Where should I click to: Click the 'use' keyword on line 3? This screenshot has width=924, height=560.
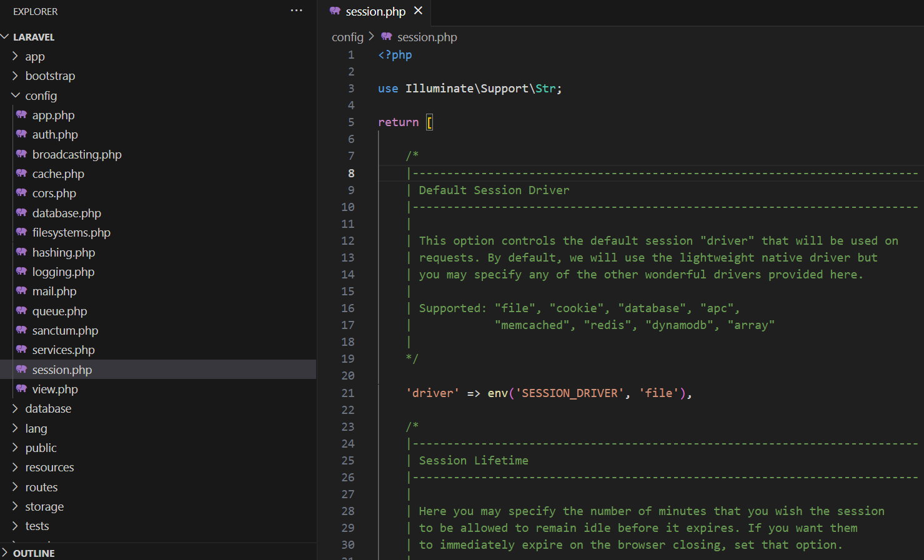pyautogui.click(x=388, y=89)
